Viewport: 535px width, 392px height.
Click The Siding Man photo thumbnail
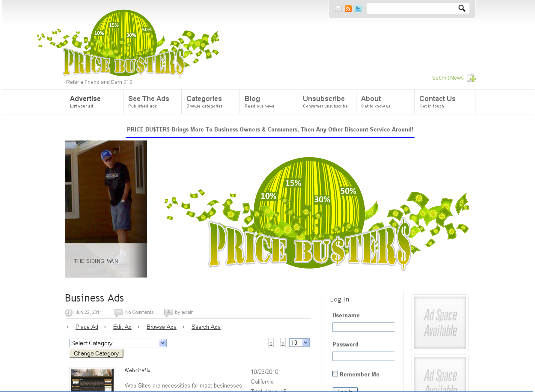point(106,209)
